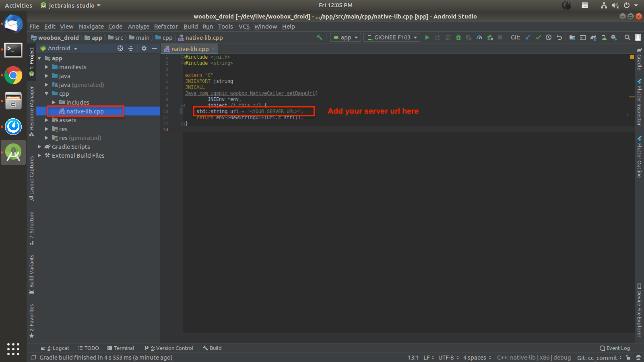Open the SDK Manager icon
Viewport: 644px width, 362px height.
(x=614, y=37)
